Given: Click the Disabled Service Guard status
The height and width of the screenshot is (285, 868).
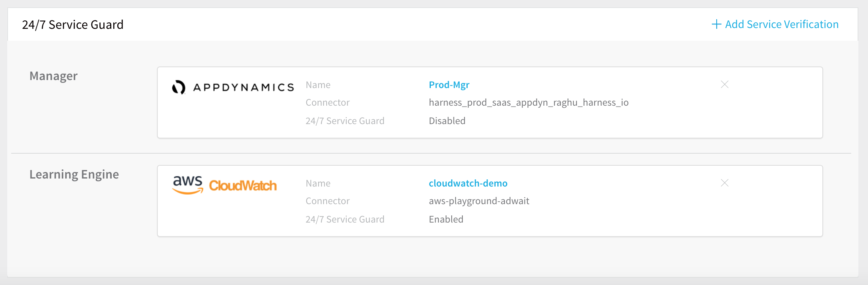Looking at the screenshot, I should [x=447, y=121].
